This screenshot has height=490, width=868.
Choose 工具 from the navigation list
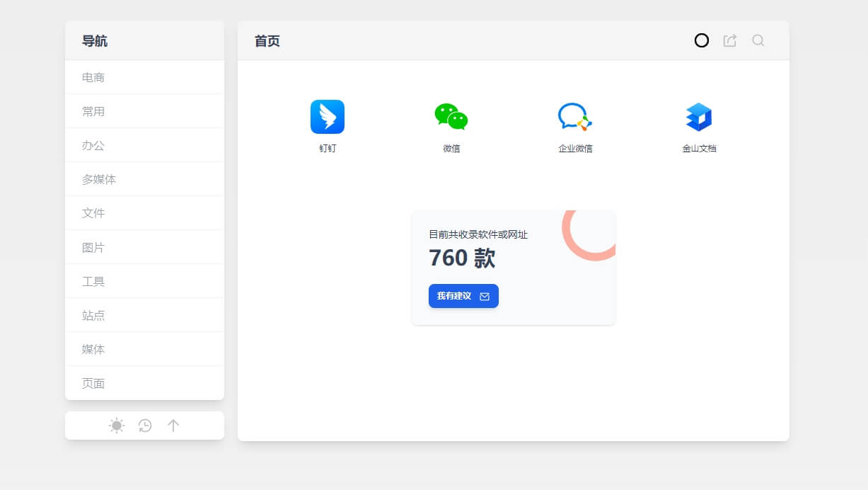[93, 281]
